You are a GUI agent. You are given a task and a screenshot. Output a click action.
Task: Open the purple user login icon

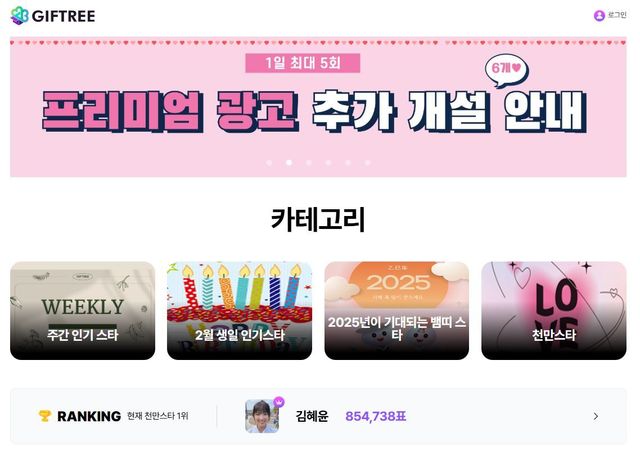point(599,16)
